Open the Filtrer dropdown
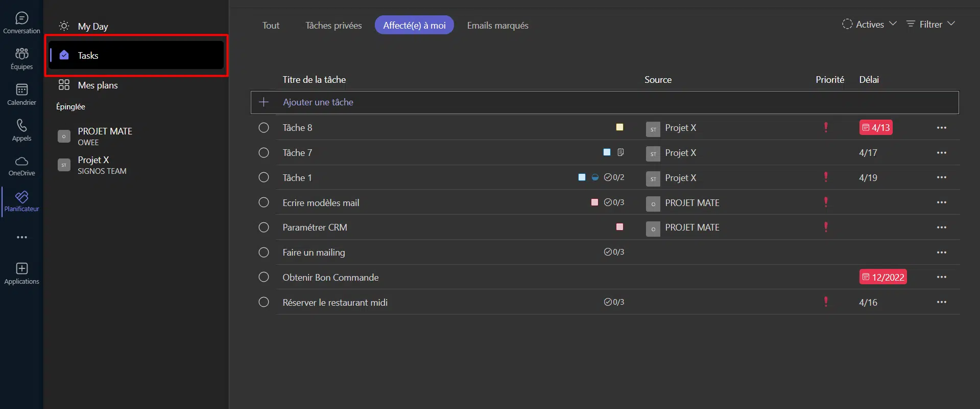 pyautogui.click(x=930, y=24)
